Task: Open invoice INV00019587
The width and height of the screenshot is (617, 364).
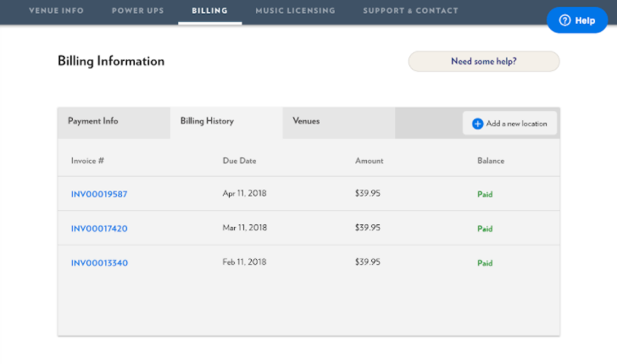Action: [x=99, y=194]
